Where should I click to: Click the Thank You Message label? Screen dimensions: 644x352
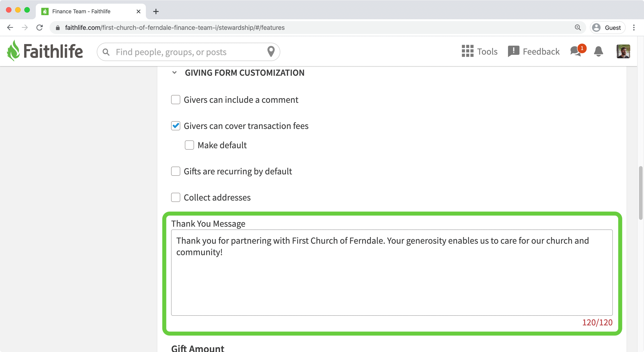(208, 223)
